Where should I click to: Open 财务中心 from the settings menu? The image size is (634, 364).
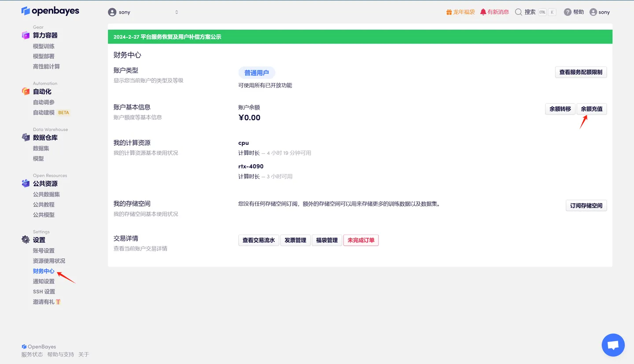click(x=43, y=271)
